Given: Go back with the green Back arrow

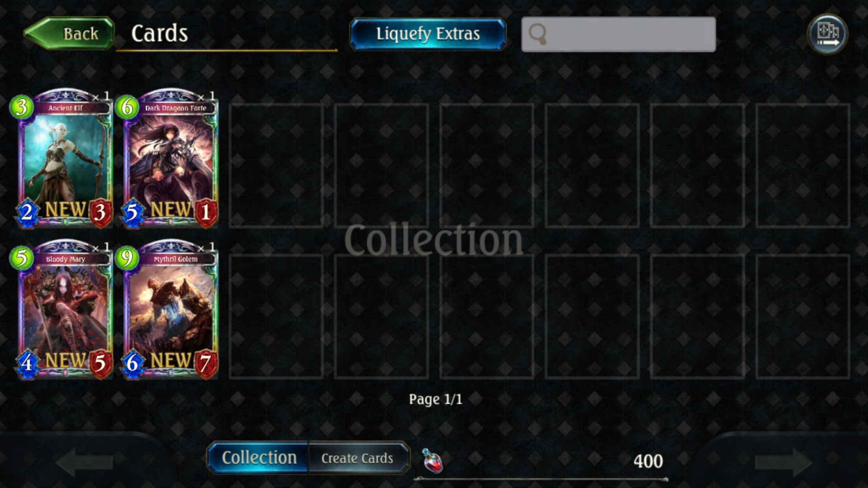Looking at the screenshot, I should 69,33.
